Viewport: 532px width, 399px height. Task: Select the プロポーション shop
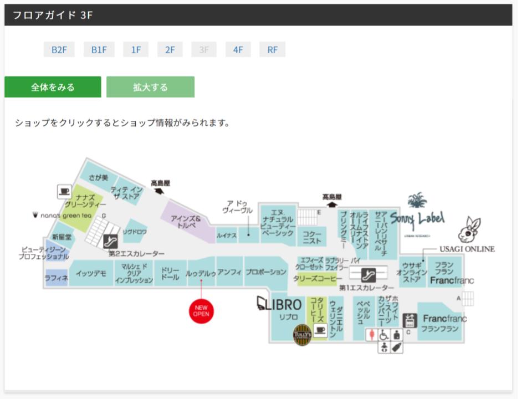coord(266,272)
